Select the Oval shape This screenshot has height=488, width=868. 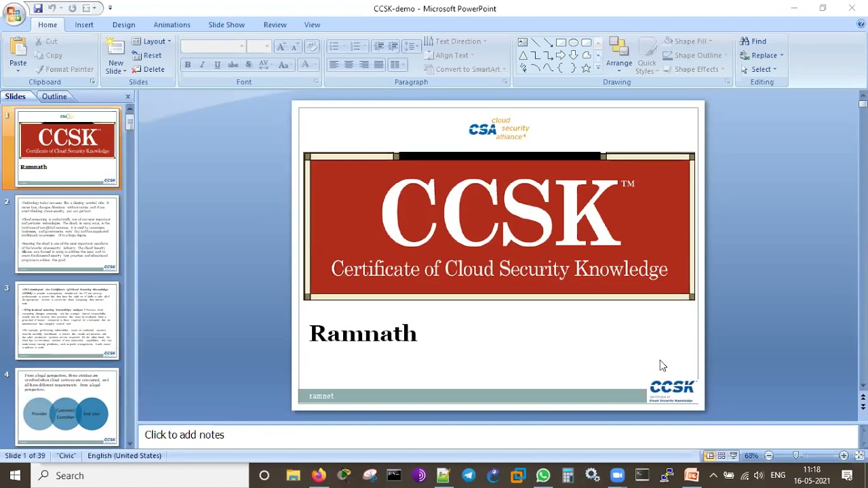pos(574,43)
